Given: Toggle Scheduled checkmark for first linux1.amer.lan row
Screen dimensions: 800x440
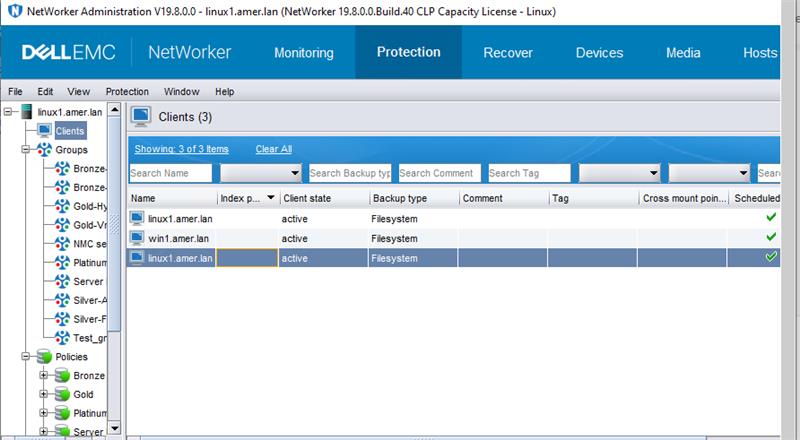Looking at the screenshot, I should coord(770,218).
